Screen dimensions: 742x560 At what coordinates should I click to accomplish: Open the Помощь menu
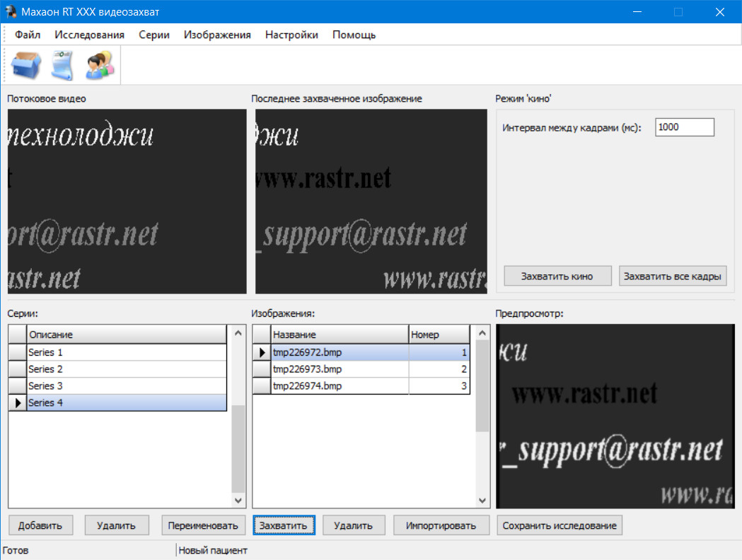click(354, 35)
